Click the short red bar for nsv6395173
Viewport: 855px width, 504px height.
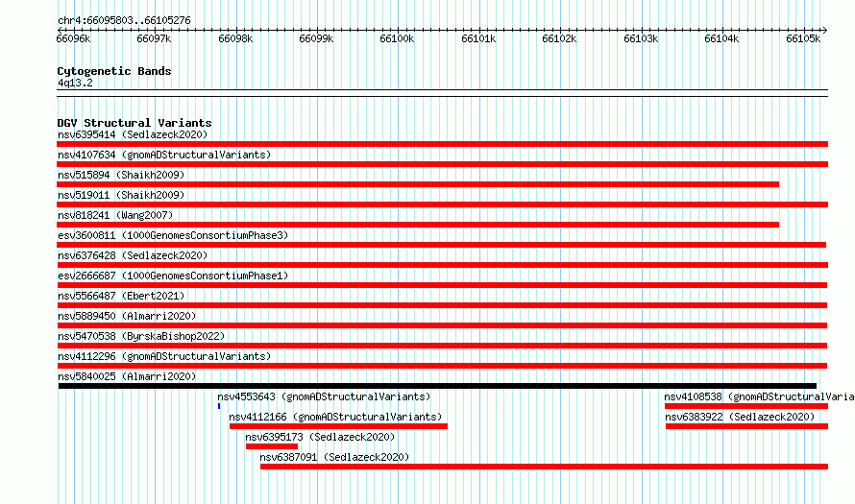(x=272, y=446)
